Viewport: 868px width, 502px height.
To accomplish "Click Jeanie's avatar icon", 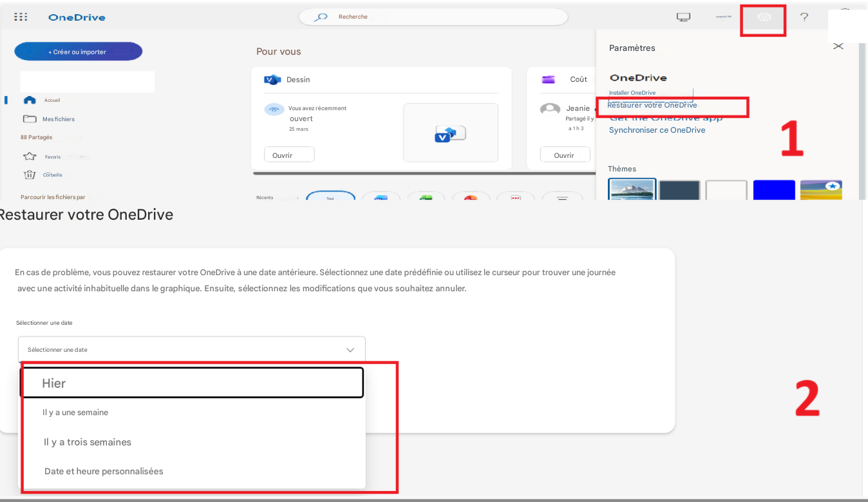I will point(550,110).
